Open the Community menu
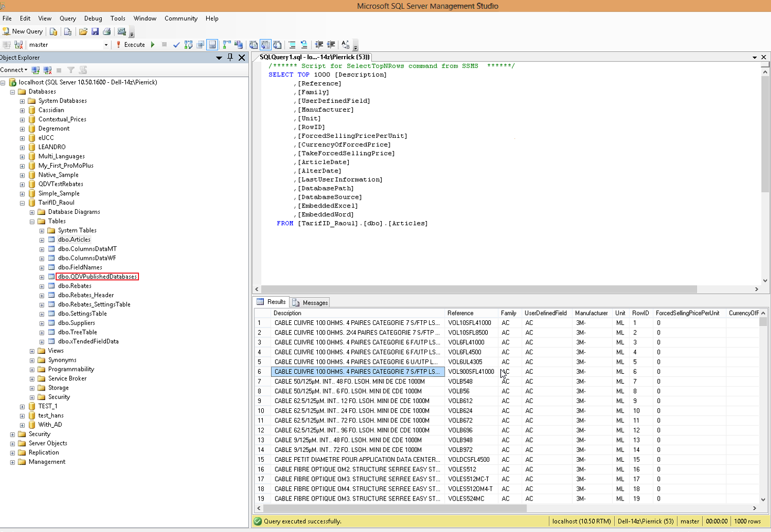Viewport: 771px width, 532px height. 181,18
